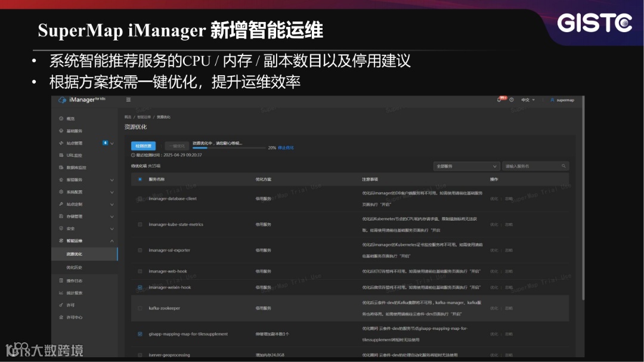Expand the 系统配置 chevron
Viewport: 644px width, 362px height.
[112, 192]
